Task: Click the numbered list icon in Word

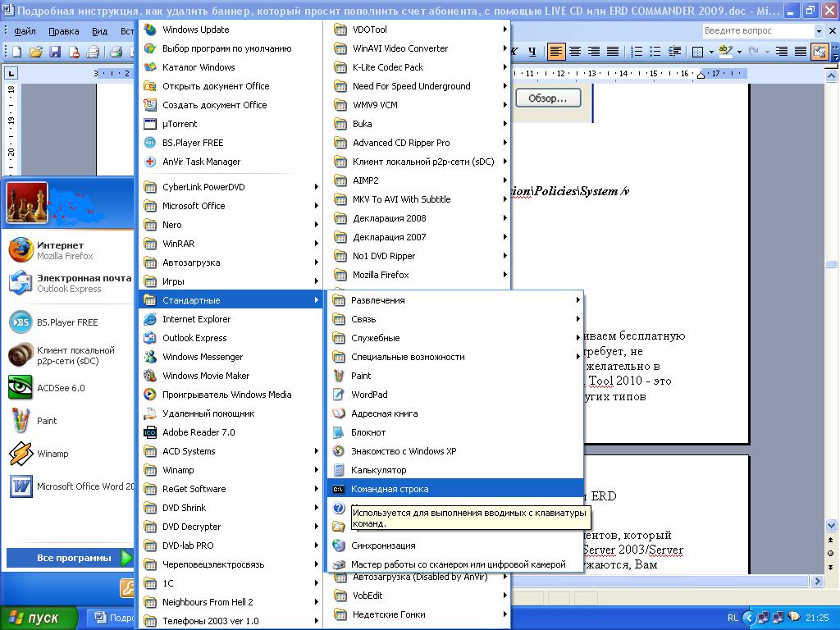Action: click(x=637, y=52)
